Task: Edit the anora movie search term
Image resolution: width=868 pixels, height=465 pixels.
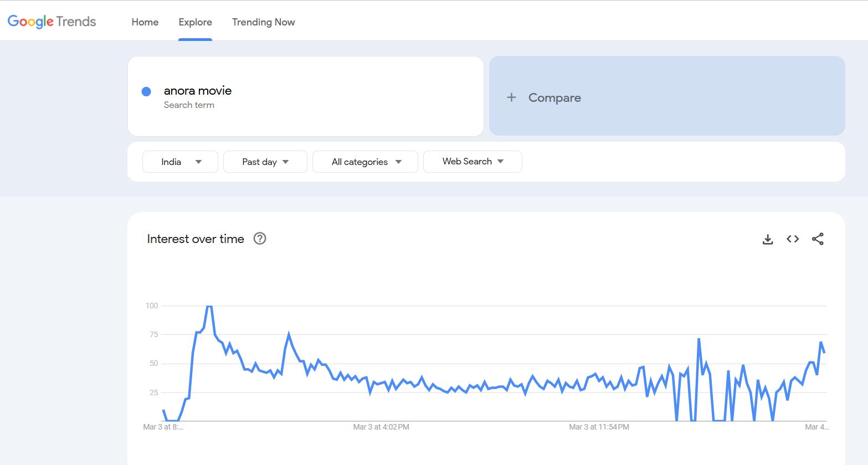Action: point(198,91)
